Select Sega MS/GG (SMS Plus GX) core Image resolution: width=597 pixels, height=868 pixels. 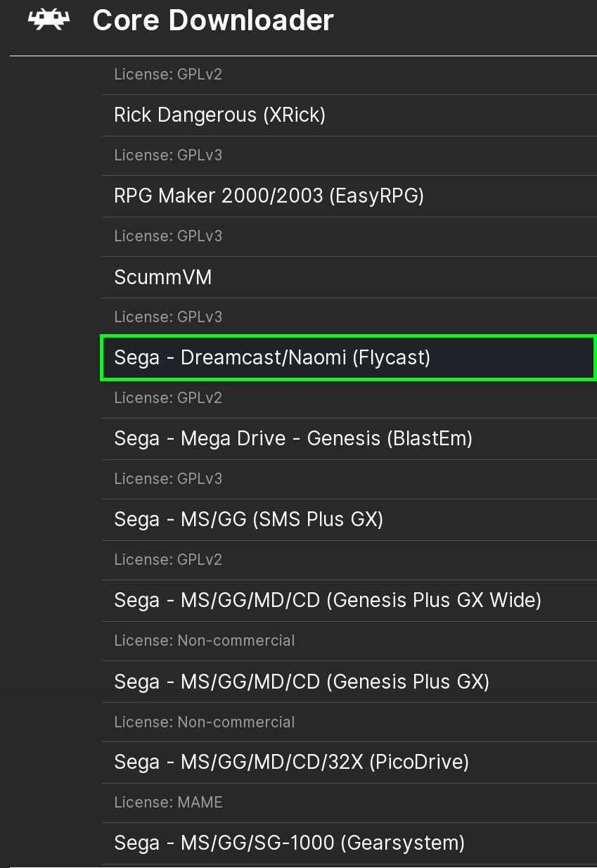coord(248,520)
